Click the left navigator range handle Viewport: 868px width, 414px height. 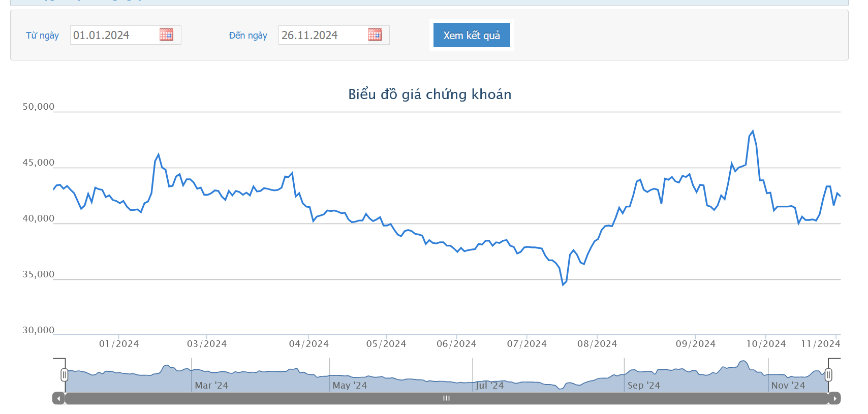click(x=64, y=375)
